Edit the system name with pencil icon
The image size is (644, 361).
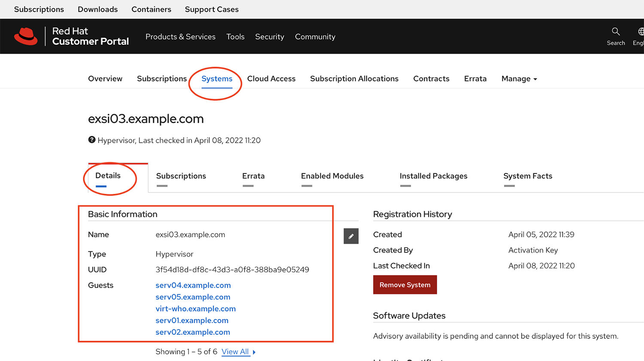tap(351, 236)
